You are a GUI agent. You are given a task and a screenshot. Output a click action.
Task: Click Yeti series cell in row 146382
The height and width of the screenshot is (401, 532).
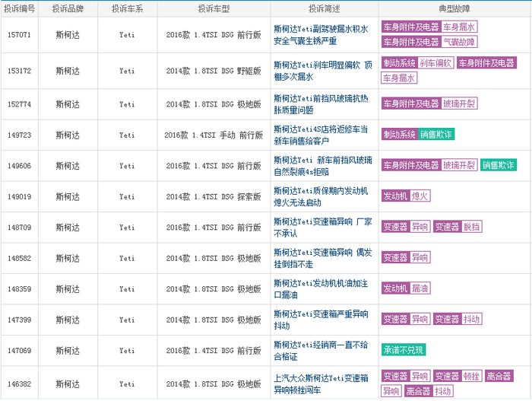pos(127,384)
